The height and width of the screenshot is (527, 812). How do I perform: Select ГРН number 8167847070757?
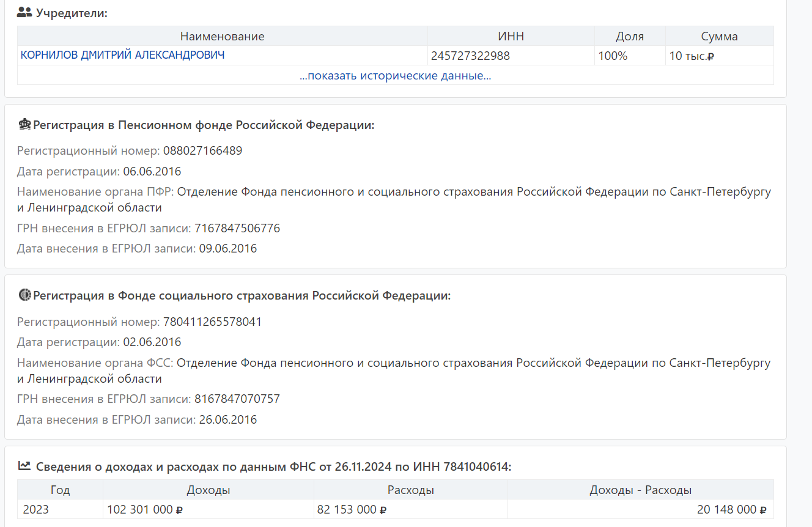(237, 399)
